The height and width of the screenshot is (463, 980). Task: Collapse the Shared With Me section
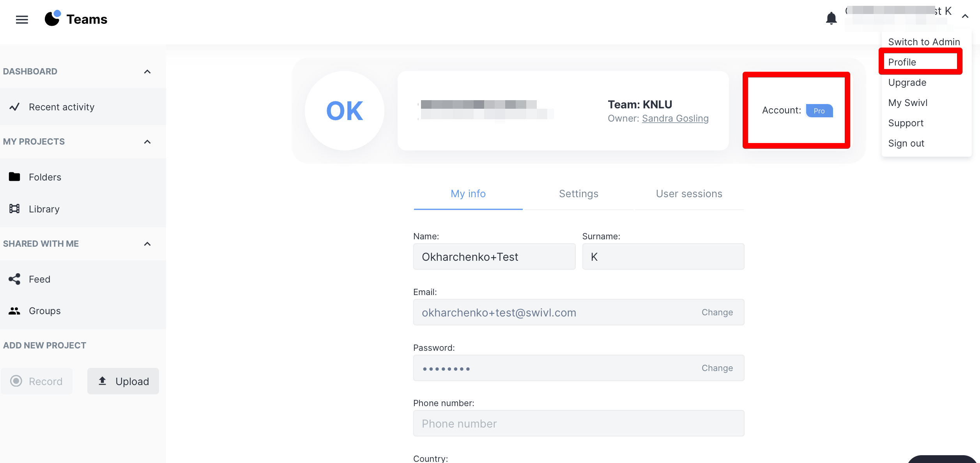(x=147, y=244)
